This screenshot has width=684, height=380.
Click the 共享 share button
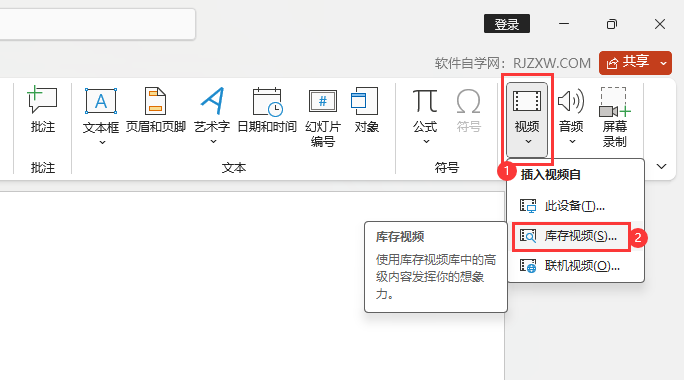click(x=628, y=63)
